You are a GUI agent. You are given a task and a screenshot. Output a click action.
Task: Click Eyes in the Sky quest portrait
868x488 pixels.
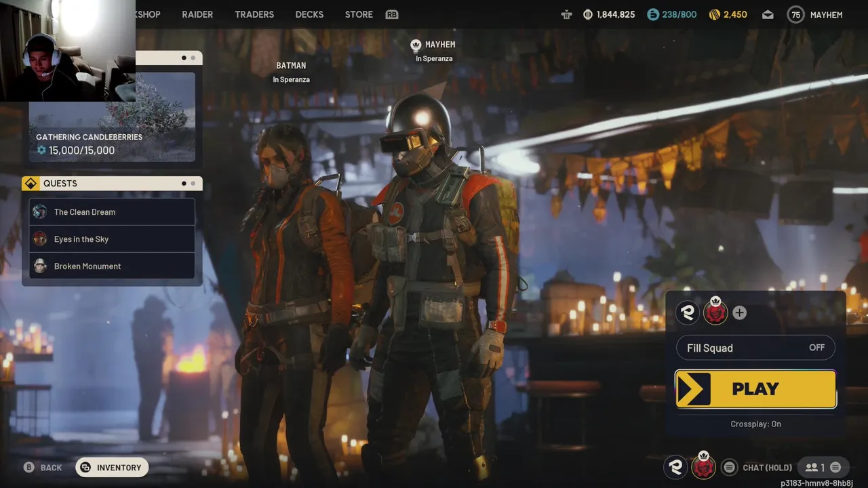pos(40,239)
